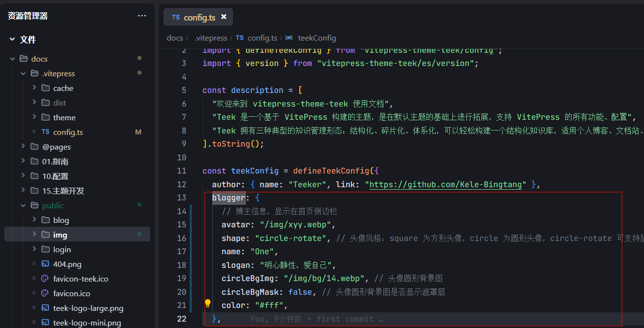The image size is (644, 328).
Task: Click the 404.png image file icon
Action: (45, 264)
